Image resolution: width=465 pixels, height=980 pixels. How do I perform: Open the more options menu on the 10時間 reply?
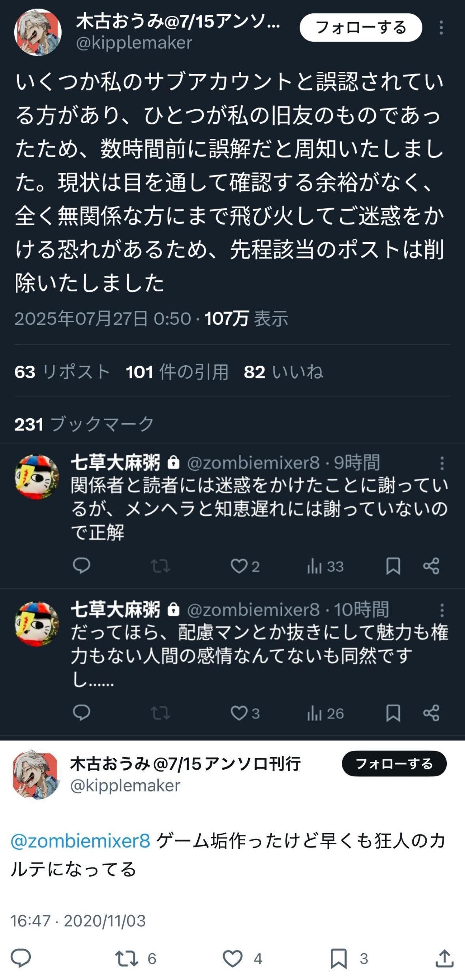pyautogui.click(x=442, y=610)
